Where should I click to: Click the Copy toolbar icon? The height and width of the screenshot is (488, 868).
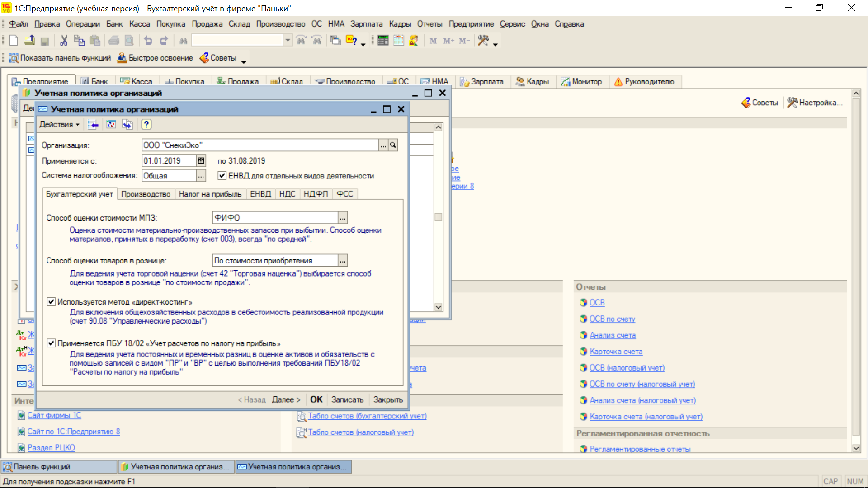(79, 41)
